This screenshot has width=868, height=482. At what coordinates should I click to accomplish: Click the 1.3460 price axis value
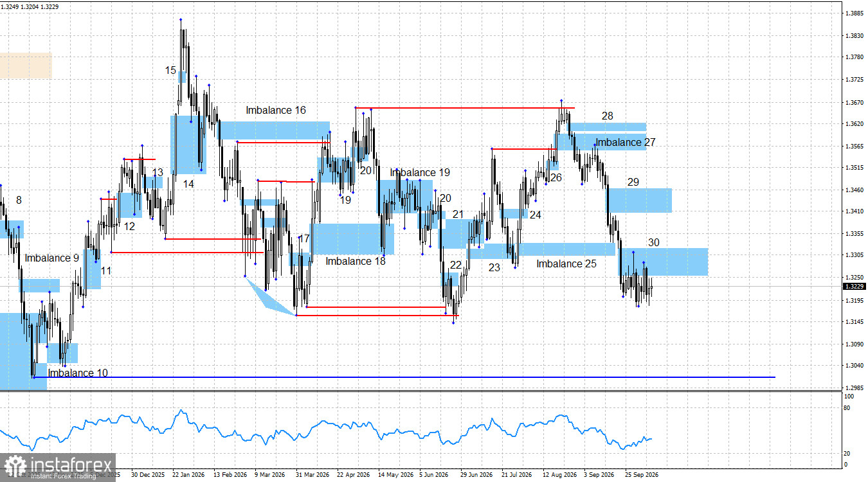(x=856, y=190)
